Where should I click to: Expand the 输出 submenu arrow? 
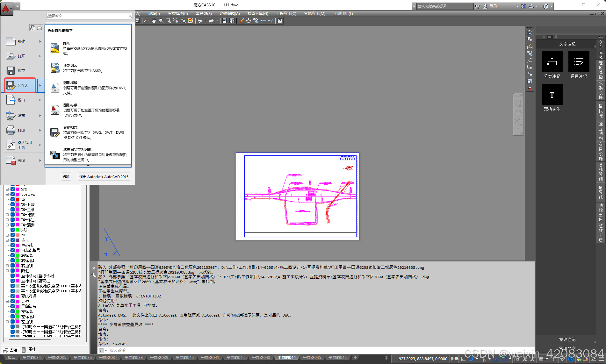click(x=40, y=100)
